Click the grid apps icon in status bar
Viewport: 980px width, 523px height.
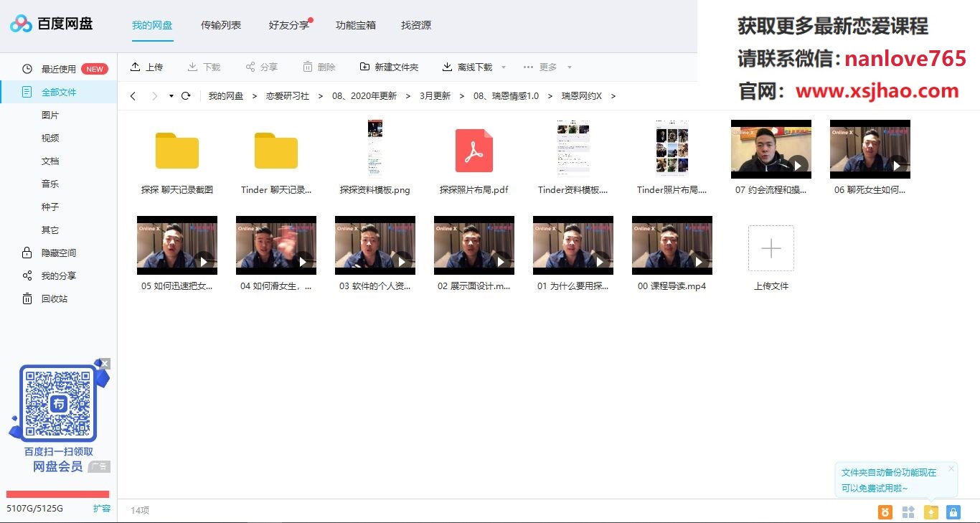(x=908, y=512)
